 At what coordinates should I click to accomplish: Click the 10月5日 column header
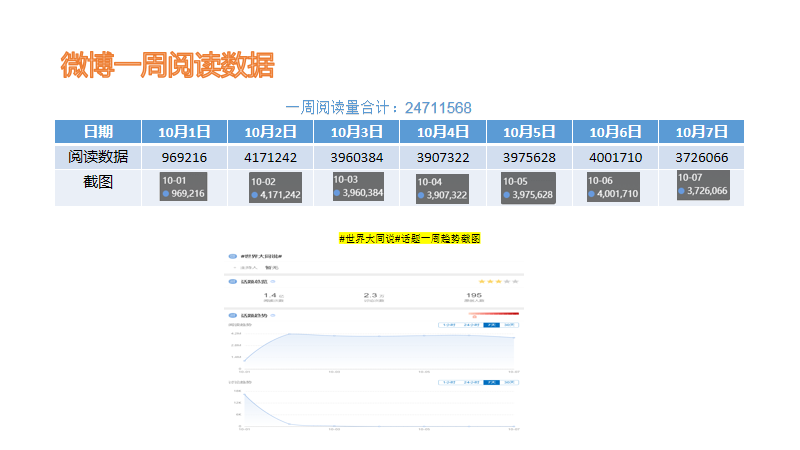coord(529,132)
